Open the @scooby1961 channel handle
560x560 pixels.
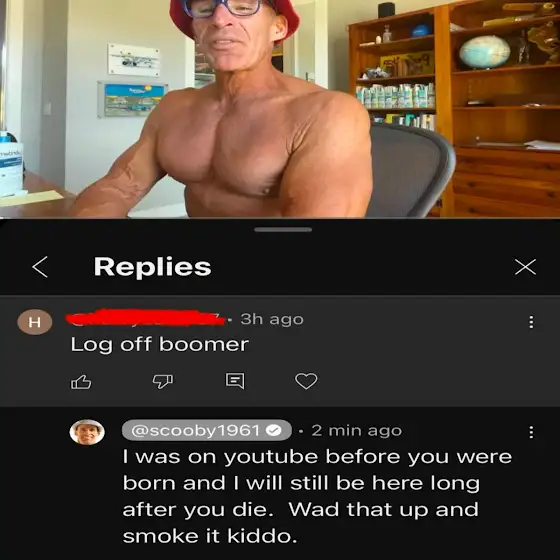tap(207, 430)
